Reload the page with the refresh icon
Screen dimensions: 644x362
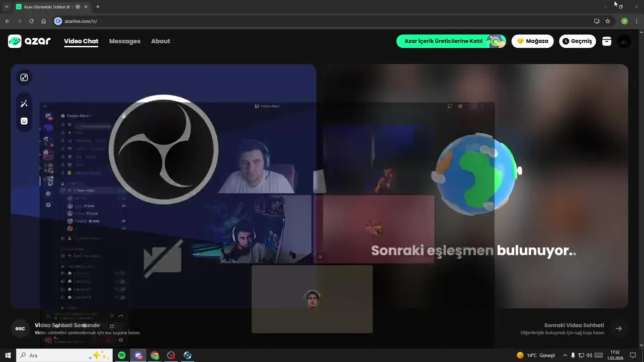pos(31,21)
